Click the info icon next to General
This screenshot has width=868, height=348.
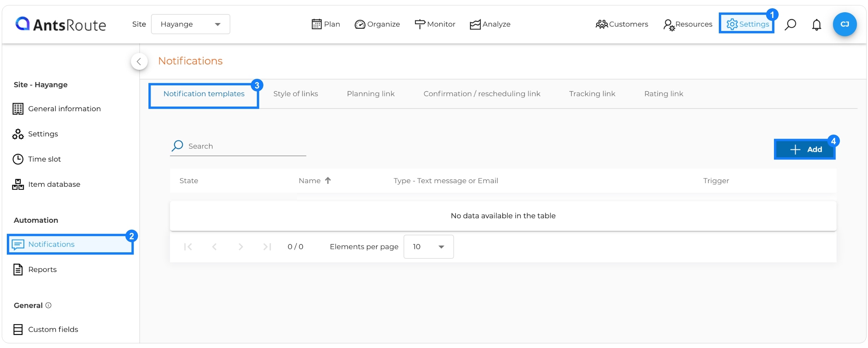pos(48,305)
